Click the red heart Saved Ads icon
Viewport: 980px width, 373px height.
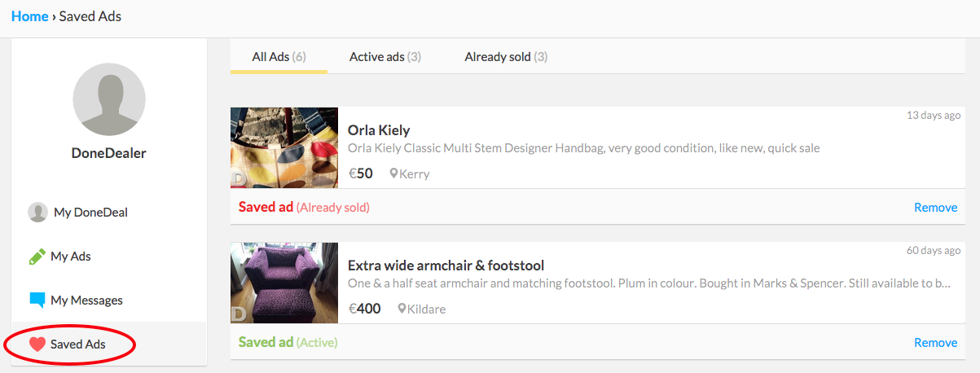(37, 344)
